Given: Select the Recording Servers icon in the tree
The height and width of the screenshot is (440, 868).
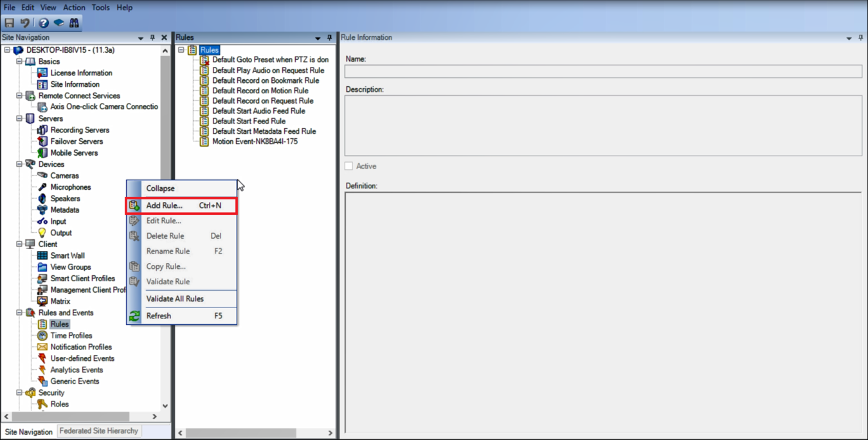Looking at the screenshot, I should 42,130.
